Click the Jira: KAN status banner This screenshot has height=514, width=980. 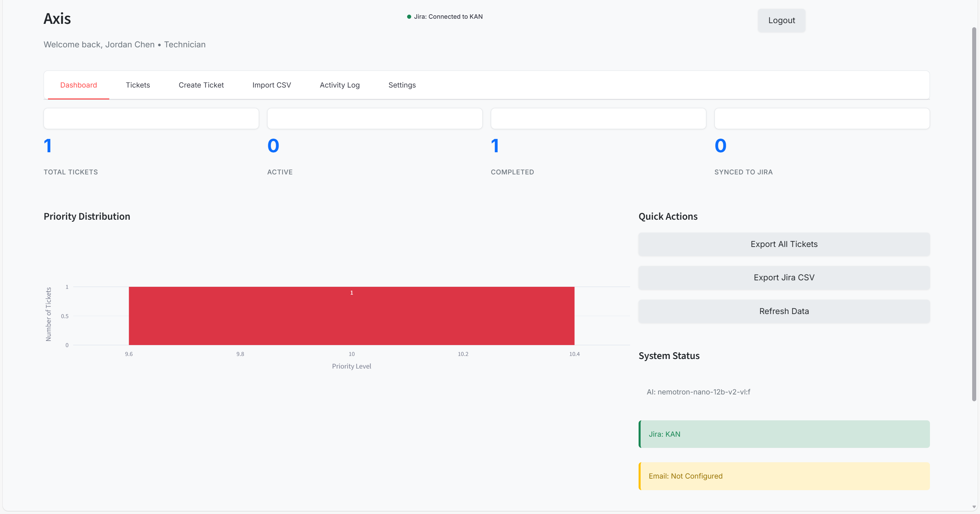point(784,434)
